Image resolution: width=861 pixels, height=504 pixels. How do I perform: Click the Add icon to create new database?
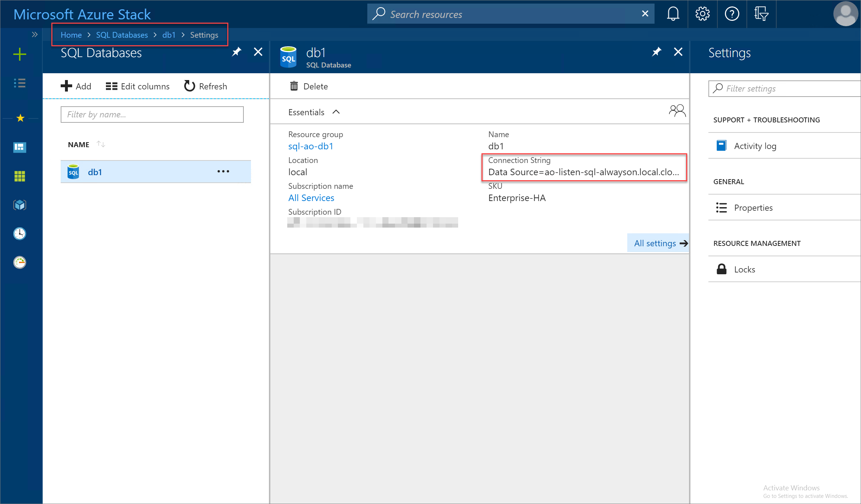[76, 86]
